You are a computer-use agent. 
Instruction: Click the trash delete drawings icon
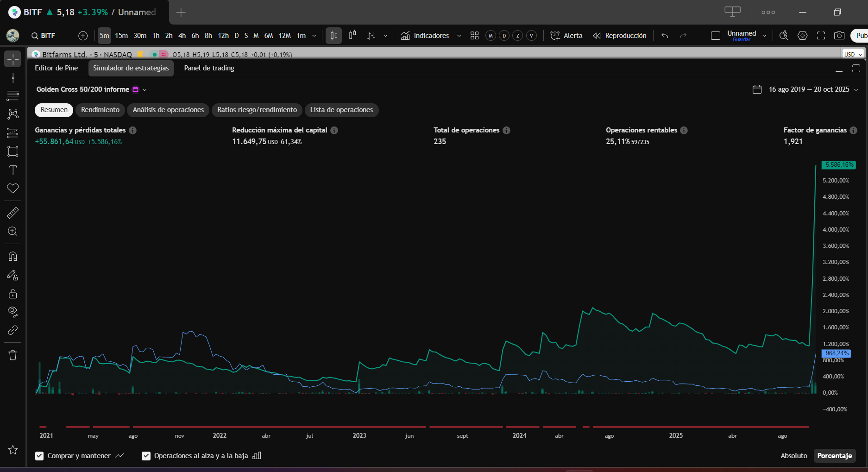13,355
